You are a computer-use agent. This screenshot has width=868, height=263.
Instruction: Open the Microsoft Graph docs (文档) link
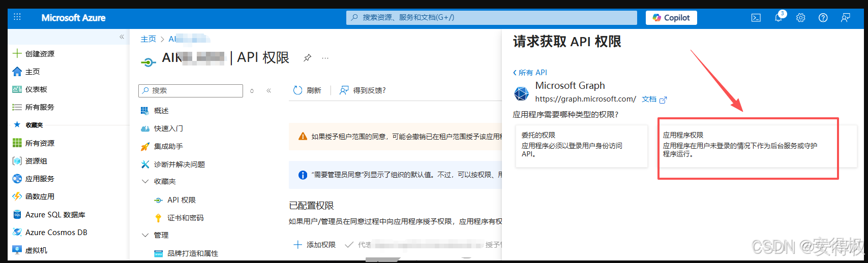click(x=654, y=100)
